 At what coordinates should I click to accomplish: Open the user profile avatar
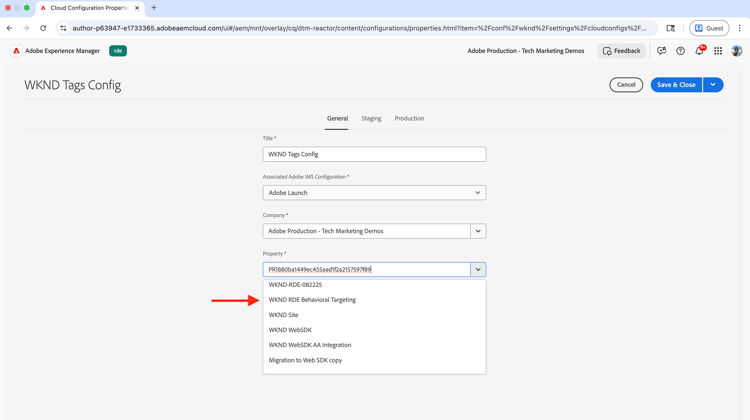[x=737, y=51]
